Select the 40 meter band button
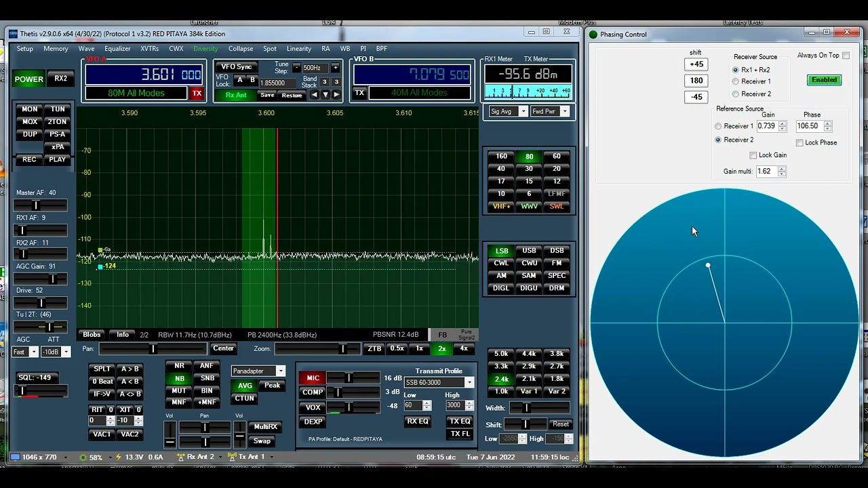 click(x=501, y=169)
